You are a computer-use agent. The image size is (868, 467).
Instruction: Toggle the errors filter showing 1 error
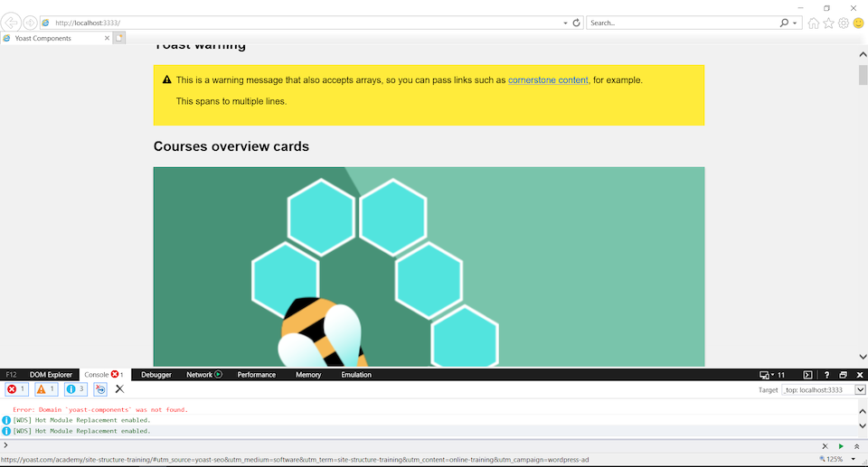[x=16, y=389]
